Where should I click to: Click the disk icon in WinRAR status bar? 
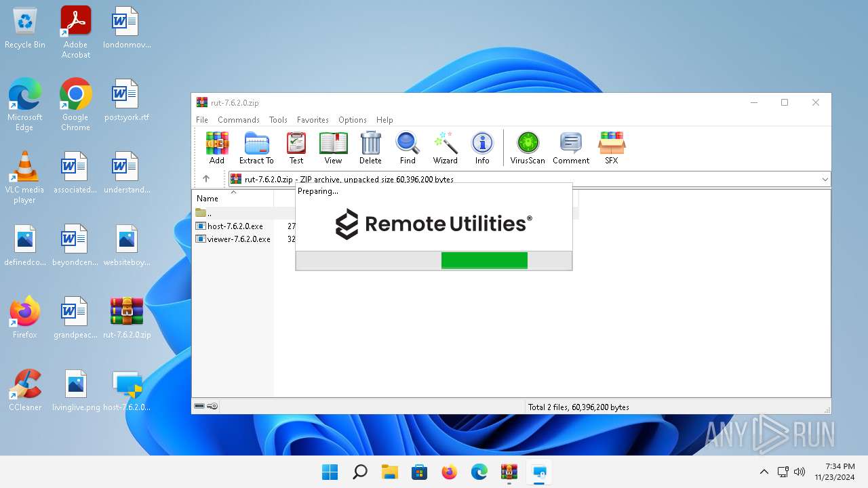[199, 407]
